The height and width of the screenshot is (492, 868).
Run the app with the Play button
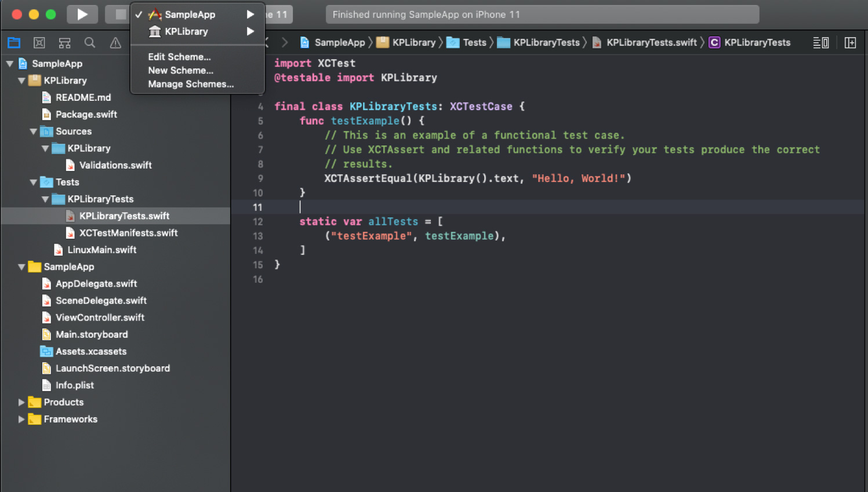click(x=82, y=14)
